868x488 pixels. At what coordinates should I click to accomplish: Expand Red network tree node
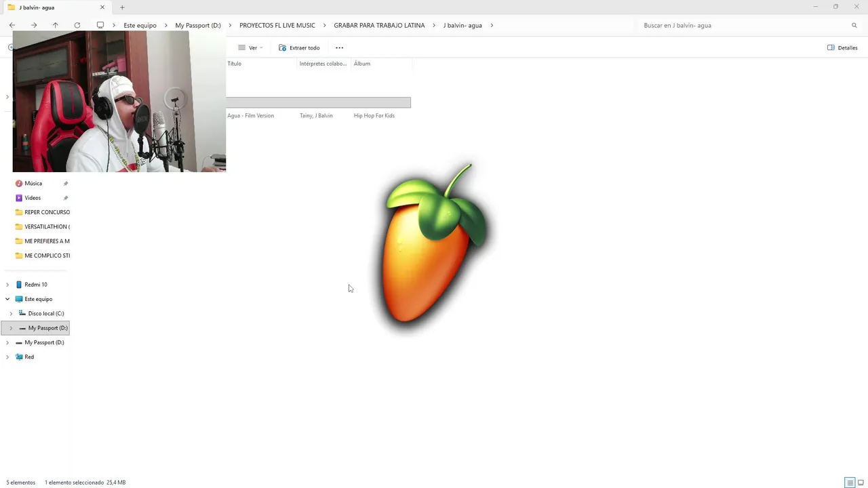7,357
